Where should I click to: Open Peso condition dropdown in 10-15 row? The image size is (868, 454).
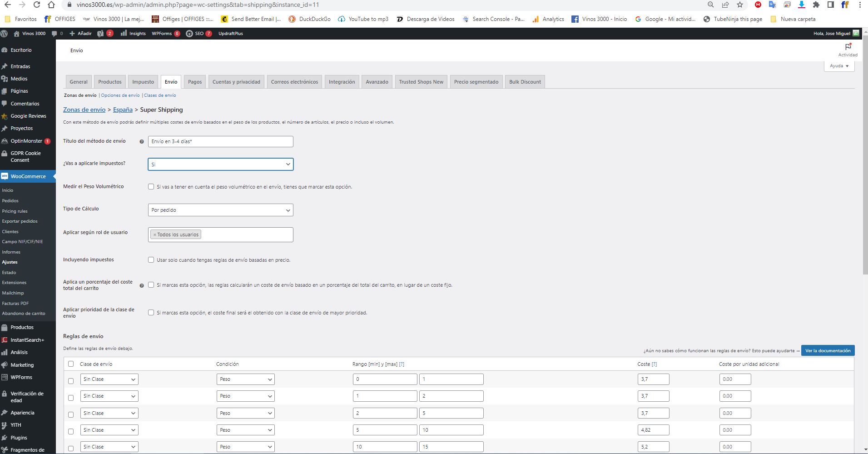click(246, 447)
